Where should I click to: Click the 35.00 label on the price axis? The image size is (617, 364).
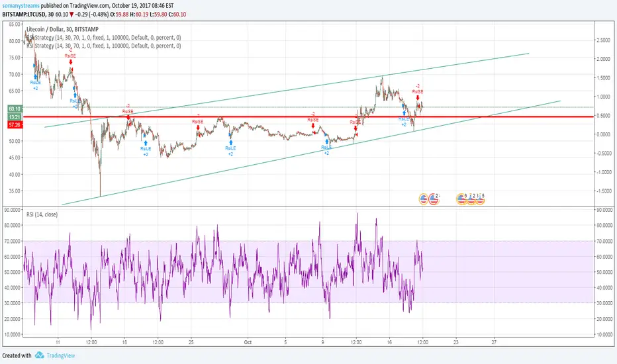(15, 191)
